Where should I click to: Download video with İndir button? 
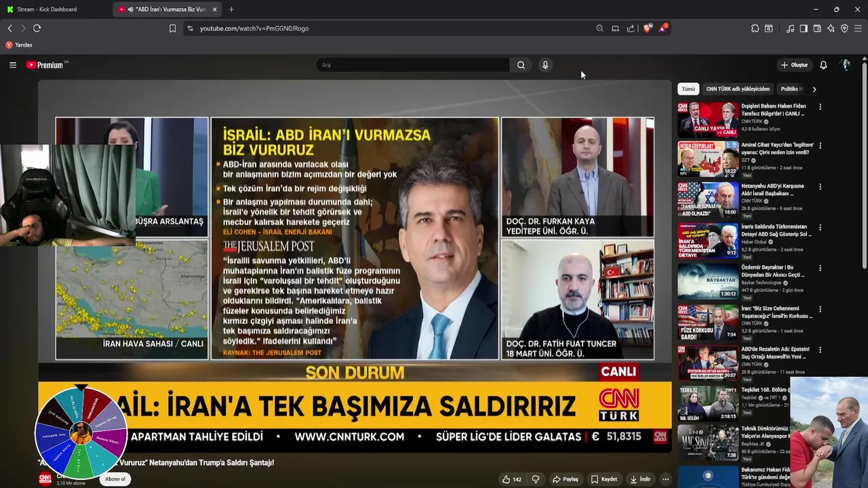tap(640, 479)
